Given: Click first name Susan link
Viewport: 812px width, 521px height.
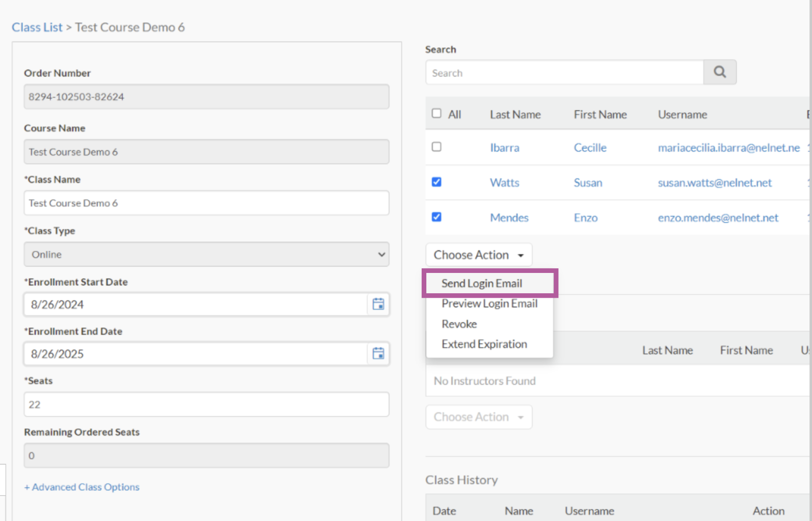Looking at the screenshot, I should click(x=588, y=183).
